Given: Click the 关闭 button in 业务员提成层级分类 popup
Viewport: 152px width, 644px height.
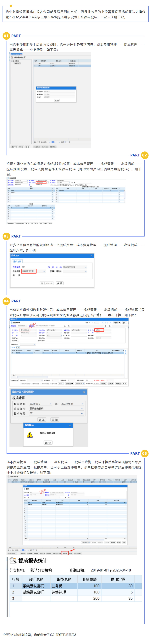Looking at the screenshot, I should coord(57,100).
